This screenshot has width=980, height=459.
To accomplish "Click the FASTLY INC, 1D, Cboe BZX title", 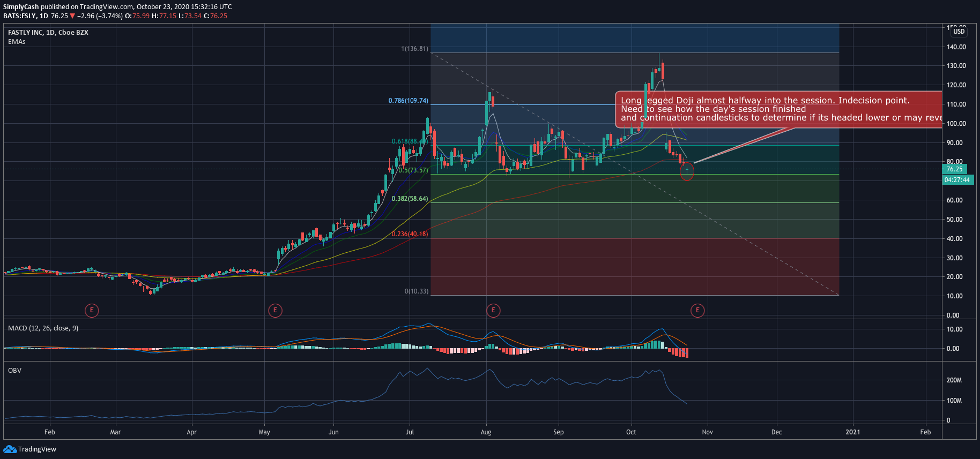I will [48, 33].
